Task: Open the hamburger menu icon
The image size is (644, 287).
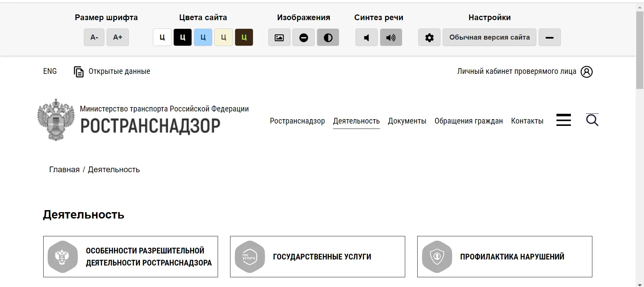Action: tap(563, 120)
